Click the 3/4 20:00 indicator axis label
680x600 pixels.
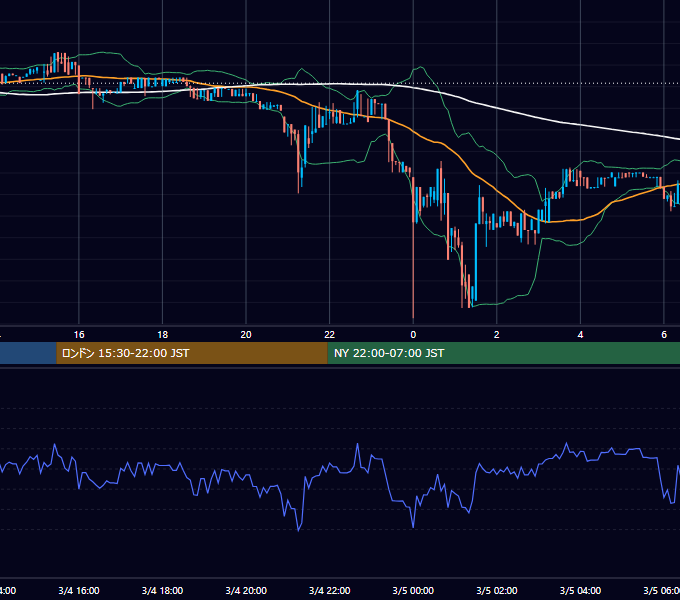(x=246, y=591)
